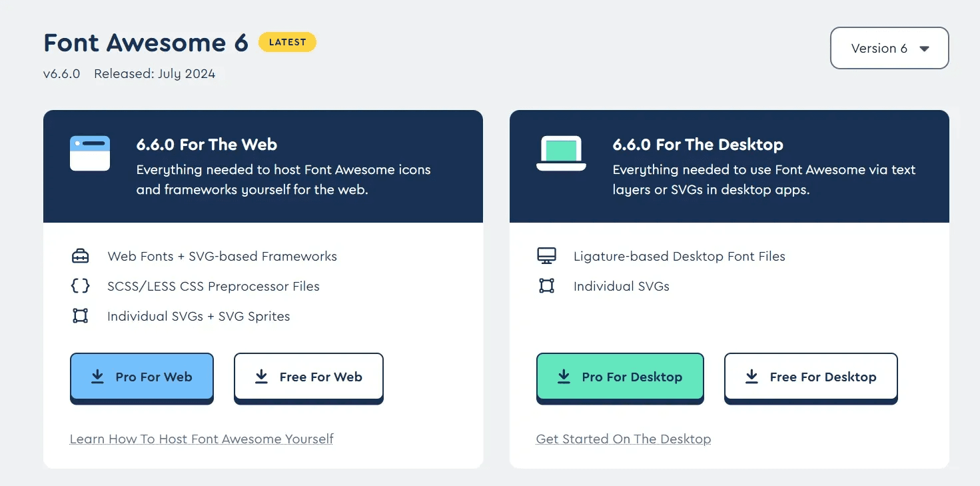Image resolution: width=980 pixels, height=486 pixels.
Task: Open Learn How To Host Font Awesome Yourself
Action: click(201, 439)
